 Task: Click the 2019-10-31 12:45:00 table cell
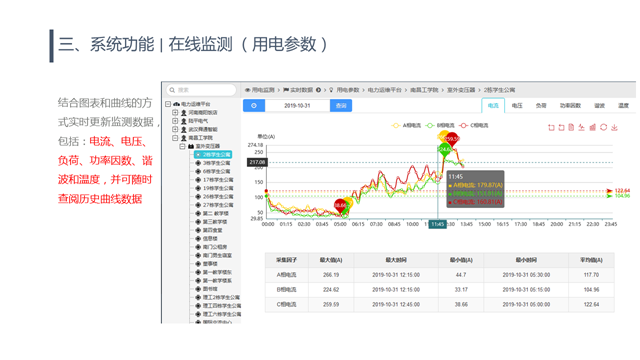396,304
